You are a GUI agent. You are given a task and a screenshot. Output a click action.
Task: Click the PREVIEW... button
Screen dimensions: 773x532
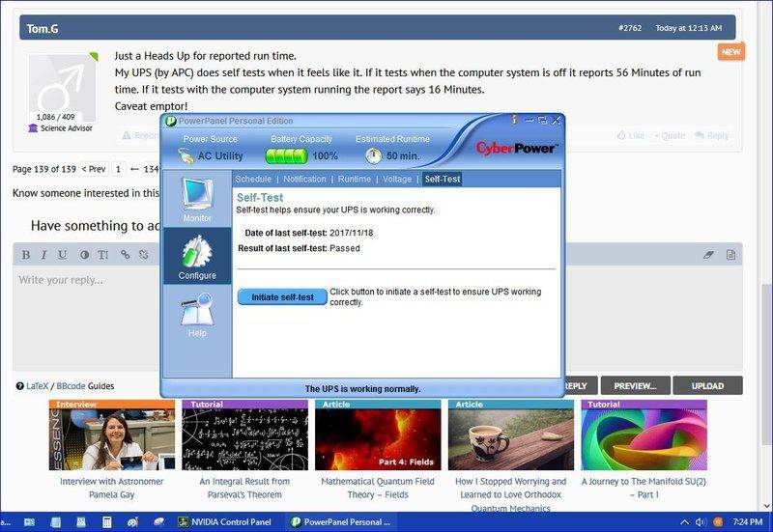point(636,385)
